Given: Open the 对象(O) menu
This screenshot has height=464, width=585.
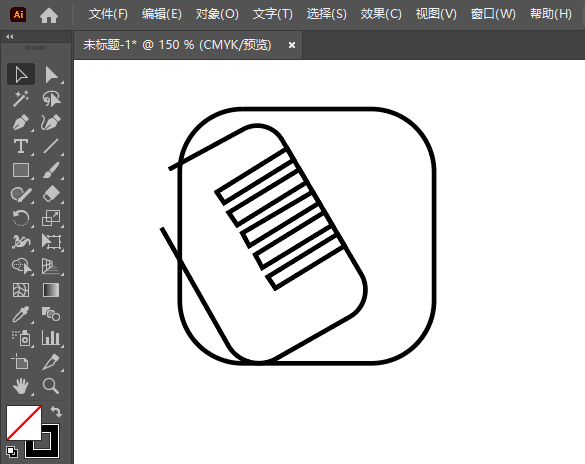Looking at the screenshot, I should 217,14.
